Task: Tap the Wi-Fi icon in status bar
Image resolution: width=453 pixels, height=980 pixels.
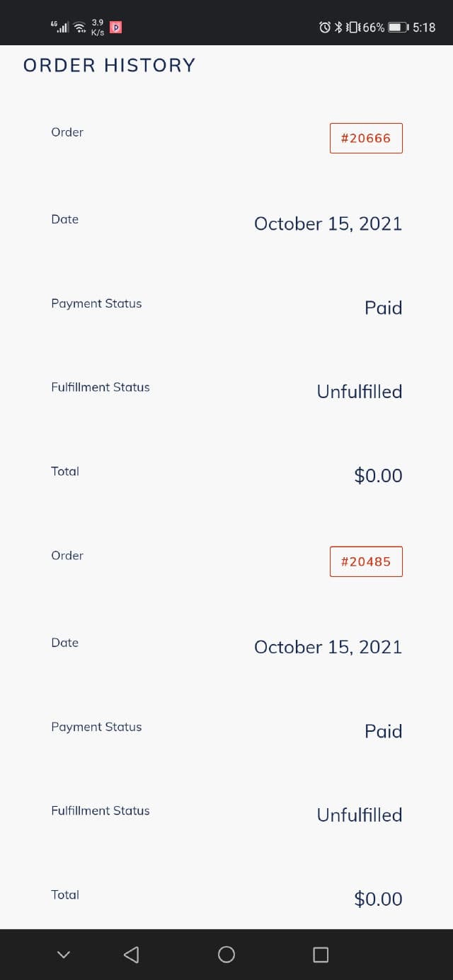Action: (80, 28)
